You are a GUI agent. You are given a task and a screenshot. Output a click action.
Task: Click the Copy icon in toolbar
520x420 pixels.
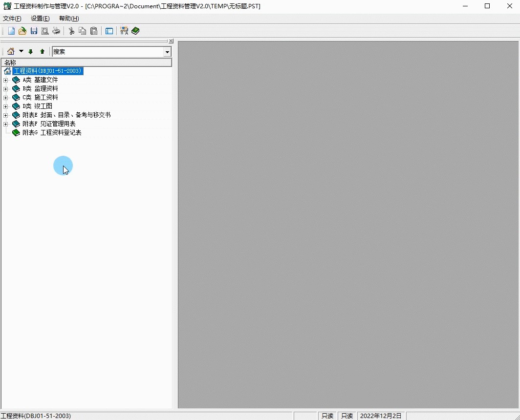(x=83, y=31)
